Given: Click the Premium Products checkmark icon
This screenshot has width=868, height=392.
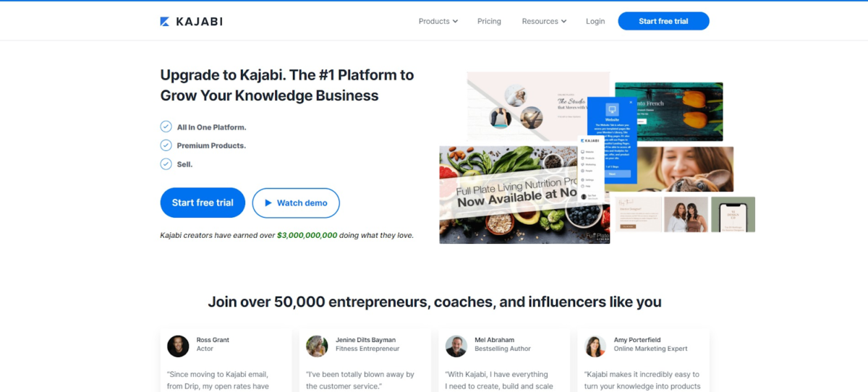Looking at the screenshot, I should (x=166, y=145).
